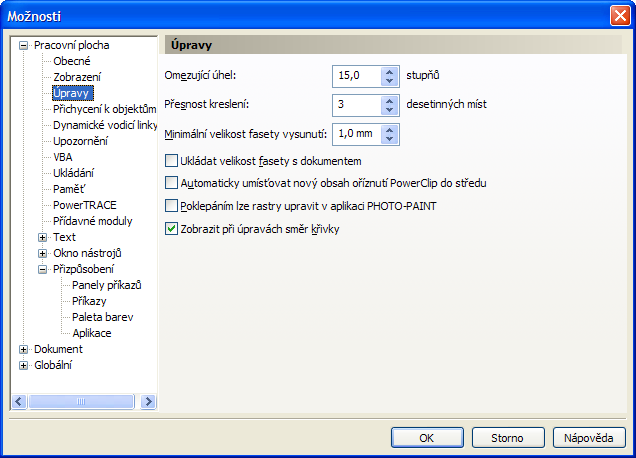Open Přichycení k objektům settings
This screenshot has width=636, height=458.
[x=104, y=109]
